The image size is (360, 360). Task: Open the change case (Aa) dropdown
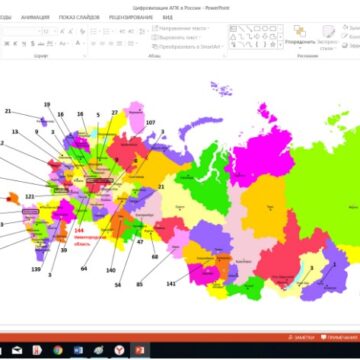click(x=63, y=43)
